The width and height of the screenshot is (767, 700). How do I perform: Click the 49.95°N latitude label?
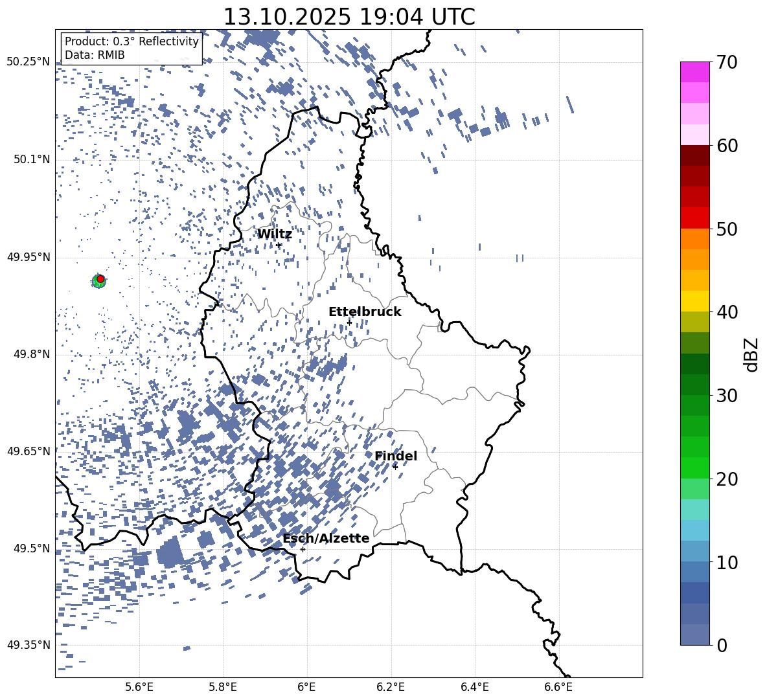[x=29, y=257]
